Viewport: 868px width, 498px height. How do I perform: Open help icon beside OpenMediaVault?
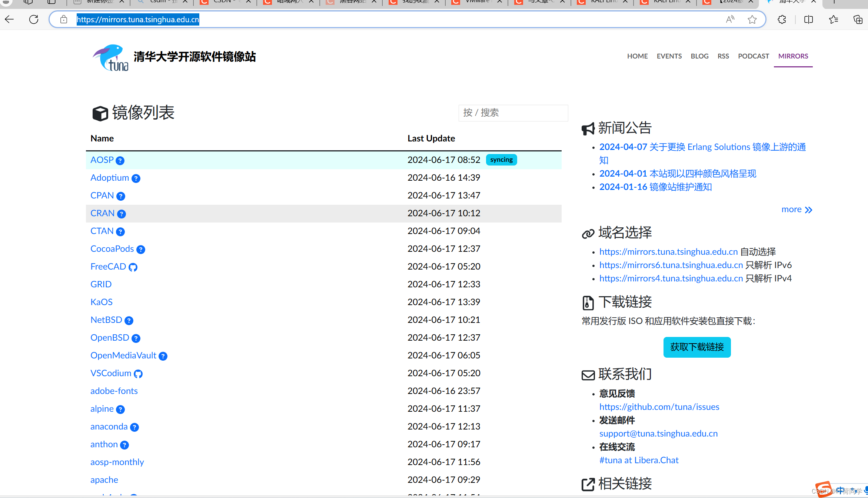tap(163, 356)
